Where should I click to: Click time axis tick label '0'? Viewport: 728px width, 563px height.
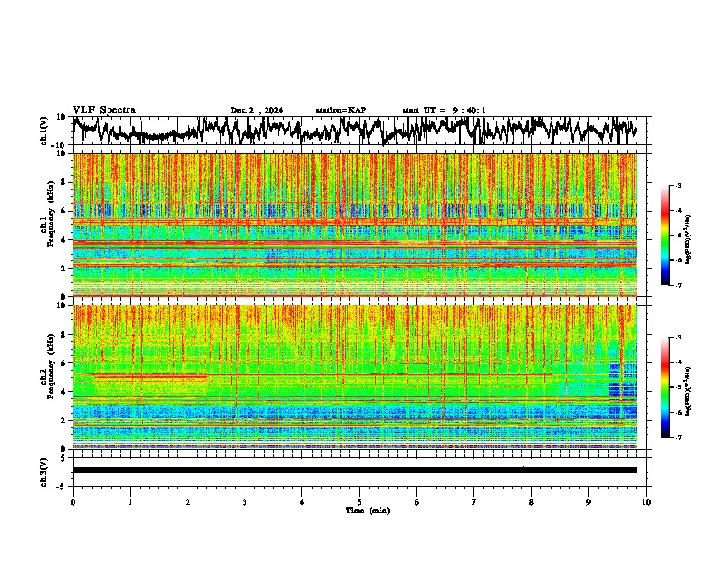point(73,502)
